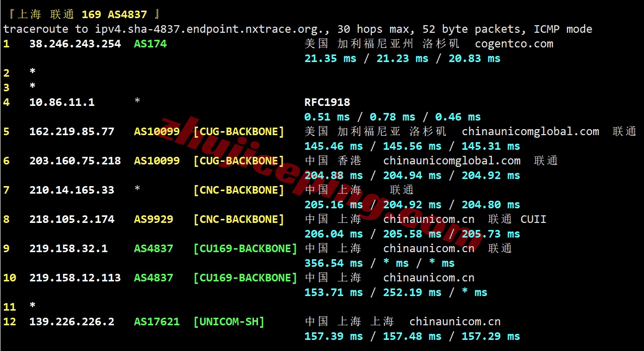Click [CUG-BACKBONE] on the 203.160.75.218 row
The height and width of the screenshot is (351, 644).
(x=239, y=161)
